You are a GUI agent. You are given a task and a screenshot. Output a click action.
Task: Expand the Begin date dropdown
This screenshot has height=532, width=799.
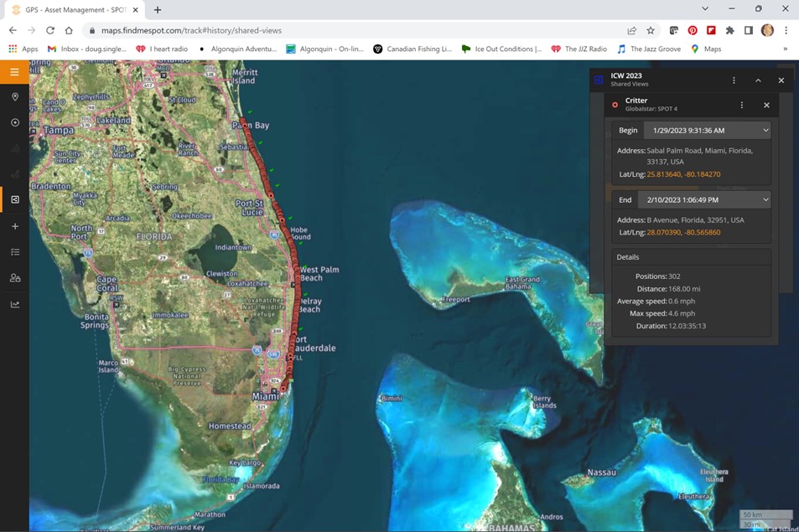click(x=765, y=131)
